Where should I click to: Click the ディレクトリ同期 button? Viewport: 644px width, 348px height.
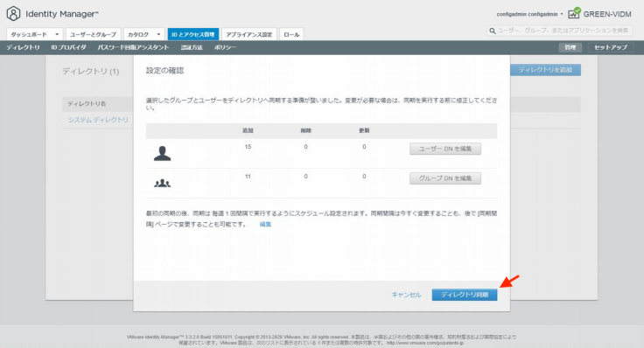(x=465, y=295)
